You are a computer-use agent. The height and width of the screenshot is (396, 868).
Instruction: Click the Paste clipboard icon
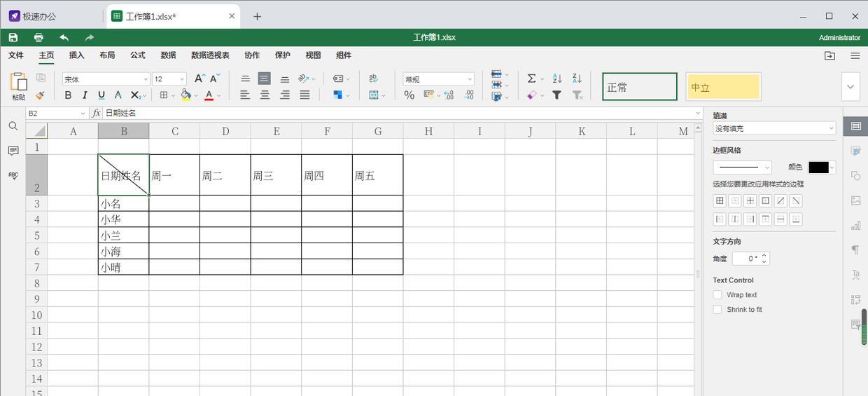pyautogui.click(x=18, y=82)
